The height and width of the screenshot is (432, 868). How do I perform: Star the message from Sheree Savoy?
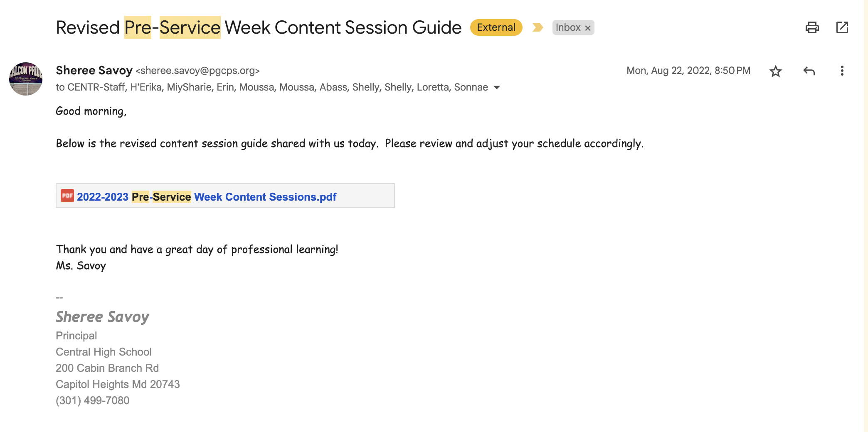775,71
